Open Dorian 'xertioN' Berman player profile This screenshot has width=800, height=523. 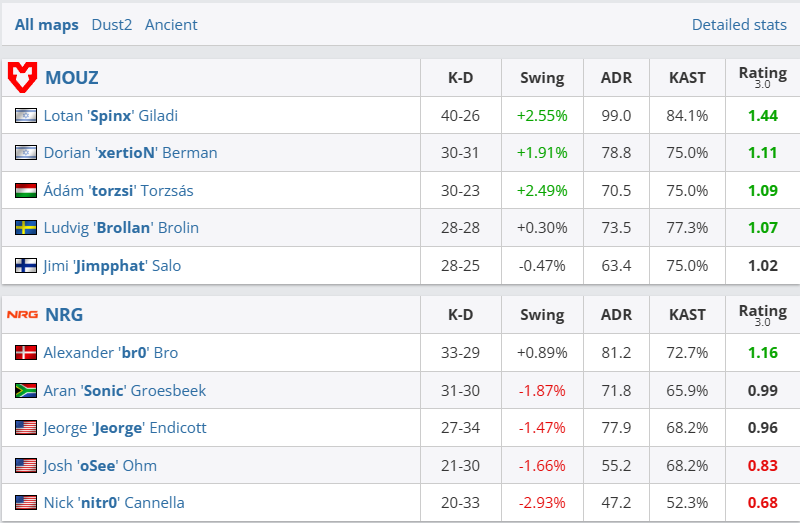pos(130,153)
